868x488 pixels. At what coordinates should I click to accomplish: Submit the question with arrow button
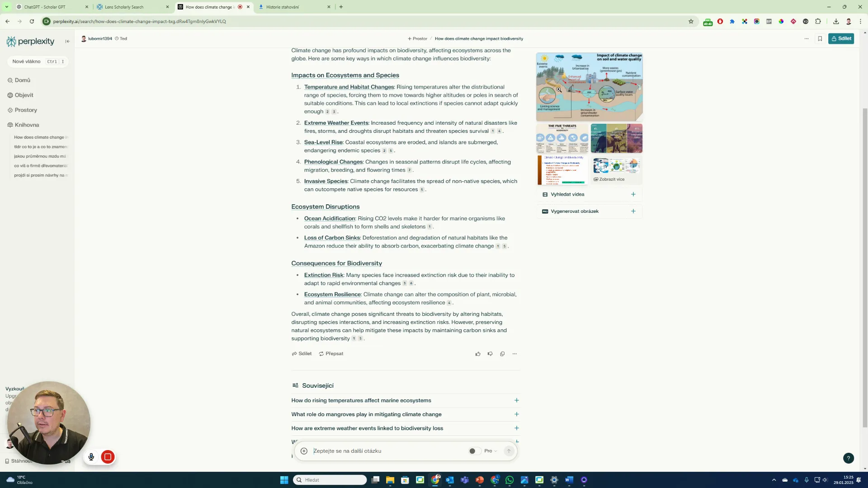click(509, 451)
